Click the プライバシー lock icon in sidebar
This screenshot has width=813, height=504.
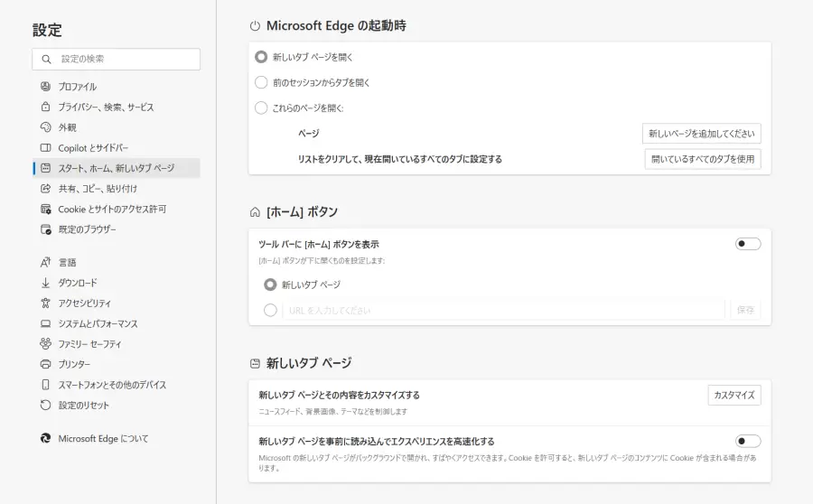(46, 107)
